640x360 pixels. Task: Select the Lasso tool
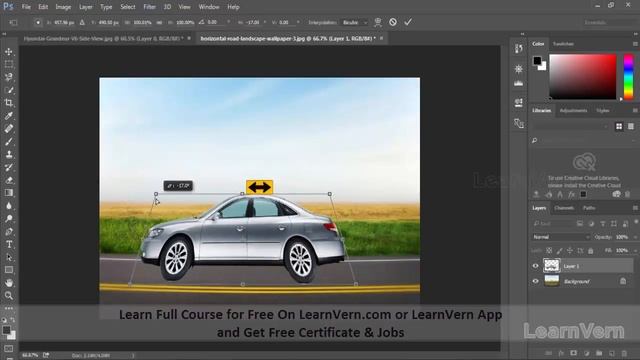click(9, 77)
